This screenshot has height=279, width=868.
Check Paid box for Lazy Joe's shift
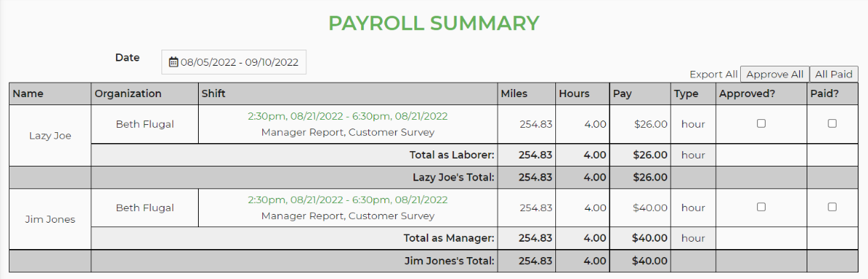(x=832, y=124)
